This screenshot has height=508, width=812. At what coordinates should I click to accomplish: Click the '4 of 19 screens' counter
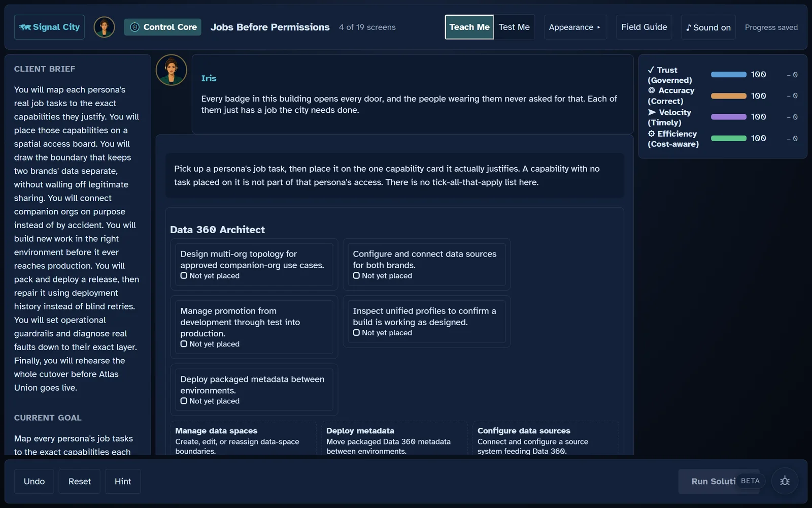point(367,27)
